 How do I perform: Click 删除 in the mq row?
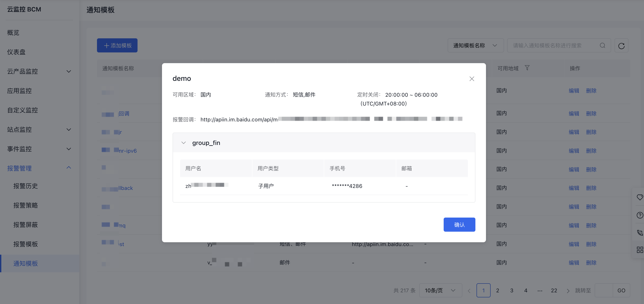(591, 226)
